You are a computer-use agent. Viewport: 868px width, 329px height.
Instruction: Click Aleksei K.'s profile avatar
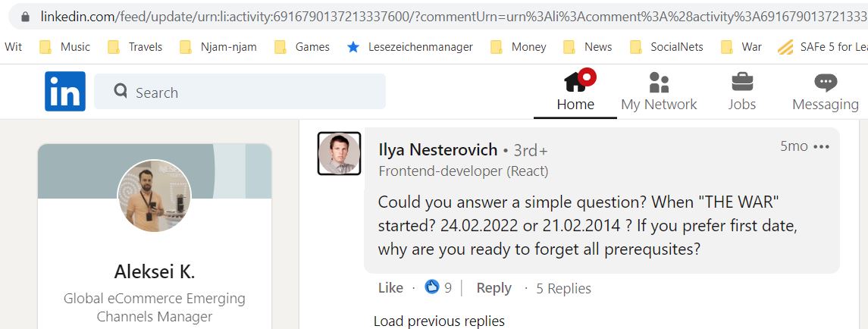click(x=155, y=196)
